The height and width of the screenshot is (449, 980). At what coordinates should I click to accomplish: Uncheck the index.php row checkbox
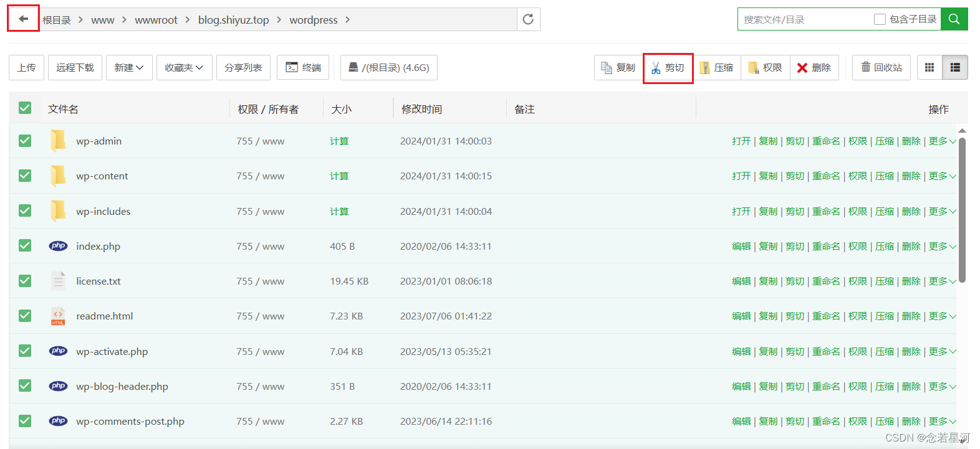click(25, 246)
